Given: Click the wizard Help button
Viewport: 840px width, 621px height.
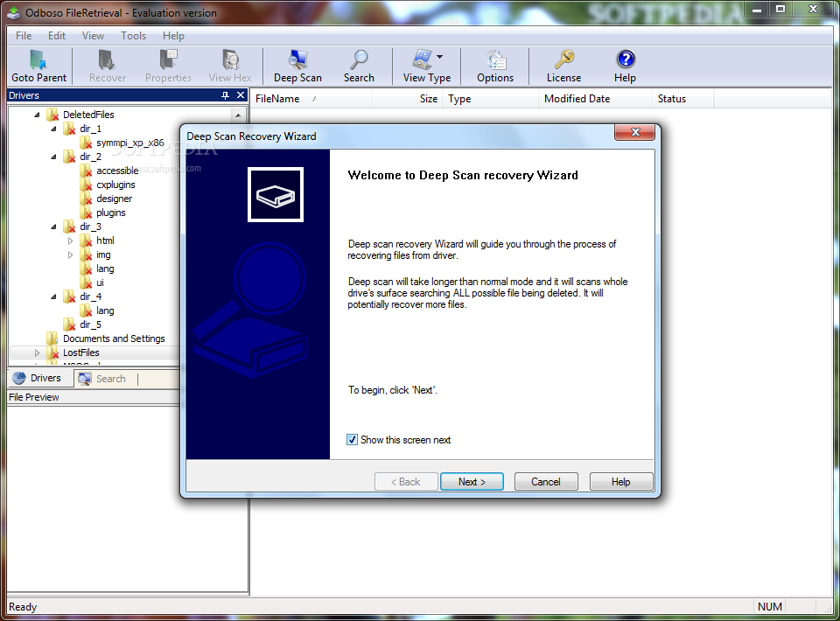Looking at the screenshot, I should [x=621, y=482].
